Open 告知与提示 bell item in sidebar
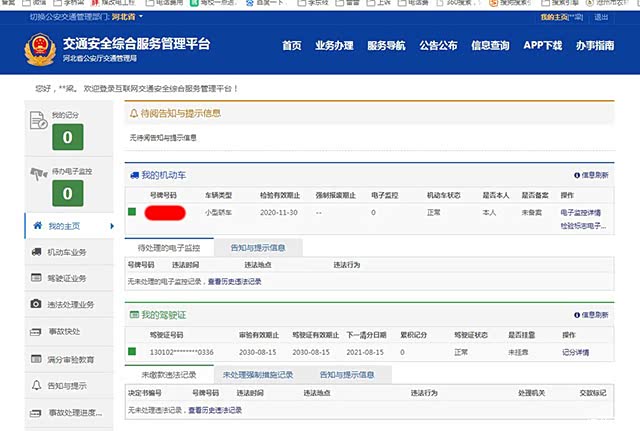 (x=68, y=385)
